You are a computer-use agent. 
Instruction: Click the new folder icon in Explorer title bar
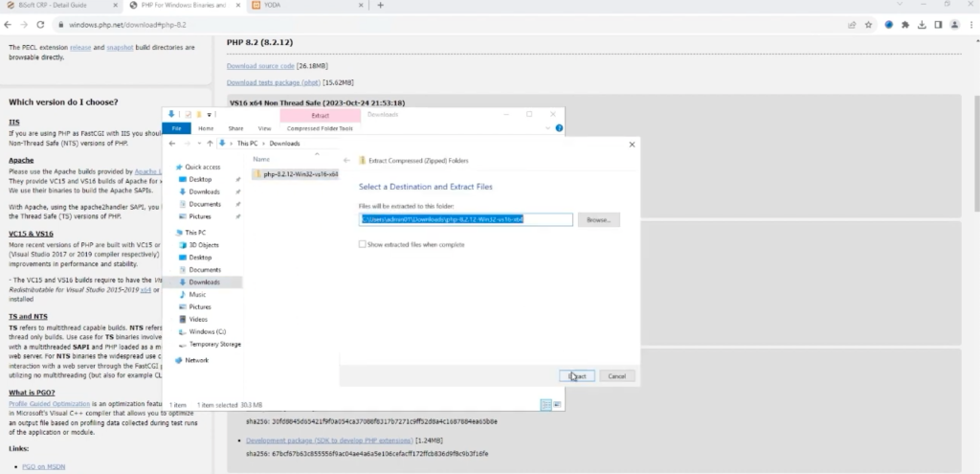(199, 115)
